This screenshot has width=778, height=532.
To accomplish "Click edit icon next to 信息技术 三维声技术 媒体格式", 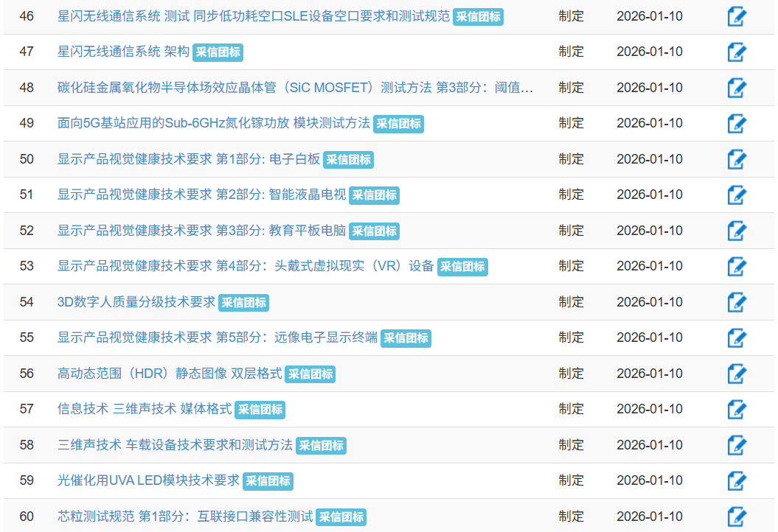I will [x=736, y=409].
